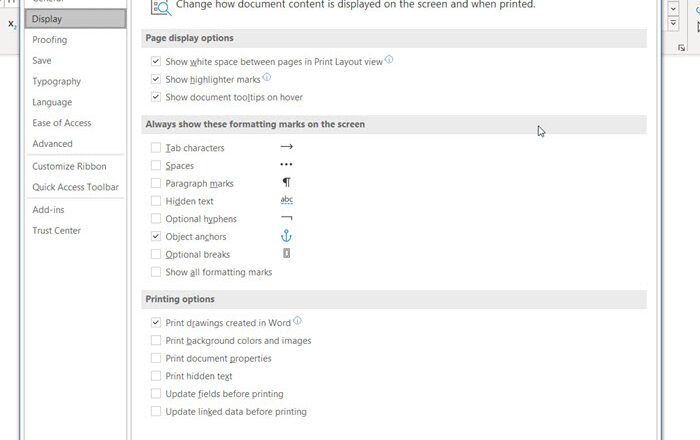Image resolution: width=700 pixels, height=440 pixels.
Task: Click the hidden text abc symbol
Action: (287, 201)
